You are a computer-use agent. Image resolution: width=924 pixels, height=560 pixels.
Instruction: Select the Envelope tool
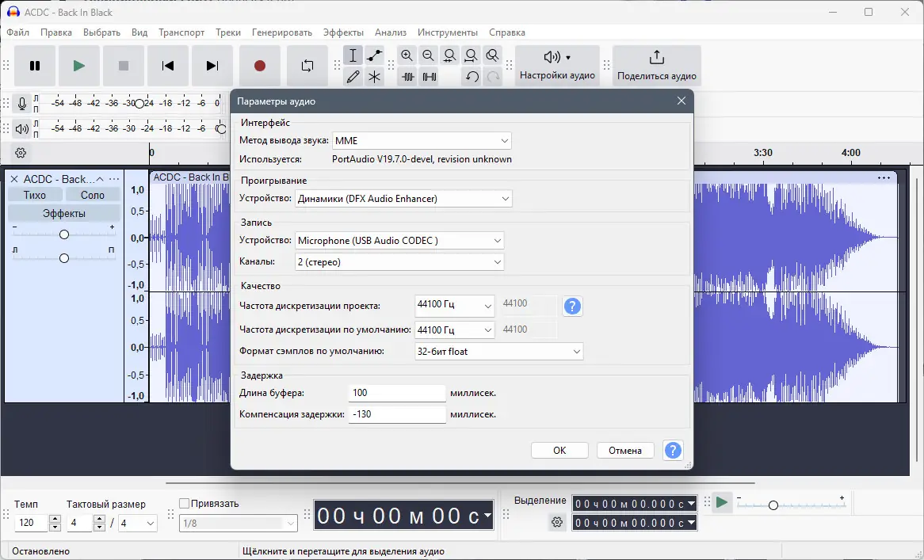[x=375, y=55]
